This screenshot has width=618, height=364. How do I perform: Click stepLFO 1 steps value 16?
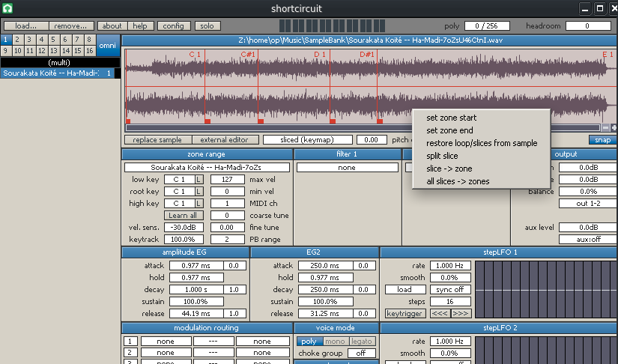pos(450,301)
